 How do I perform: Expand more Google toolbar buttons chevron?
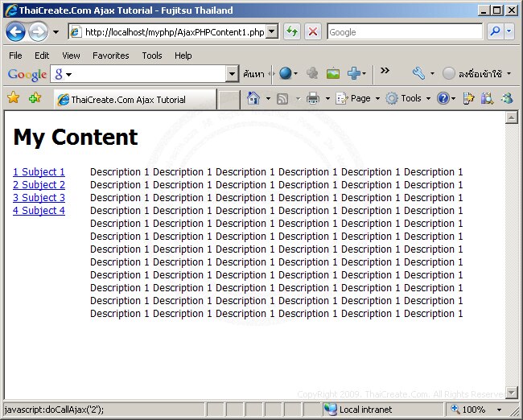pyautogui.click(x=385, y=70)
